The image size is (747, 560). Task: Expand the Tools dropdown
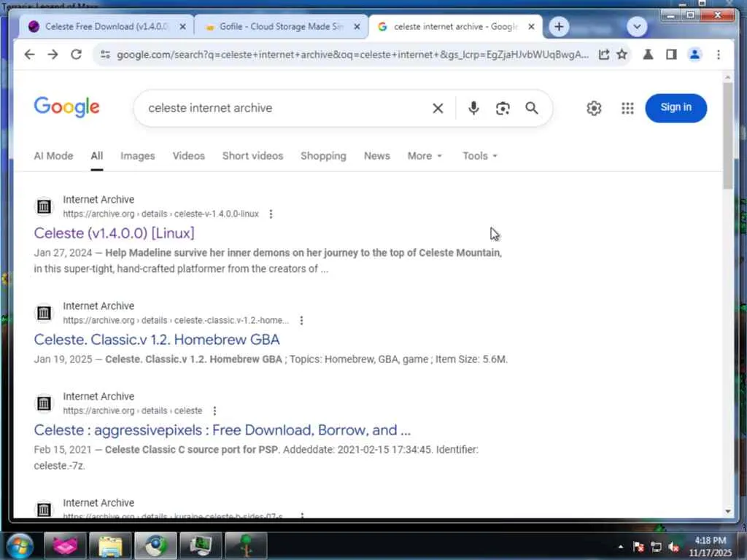coord(480,156)
